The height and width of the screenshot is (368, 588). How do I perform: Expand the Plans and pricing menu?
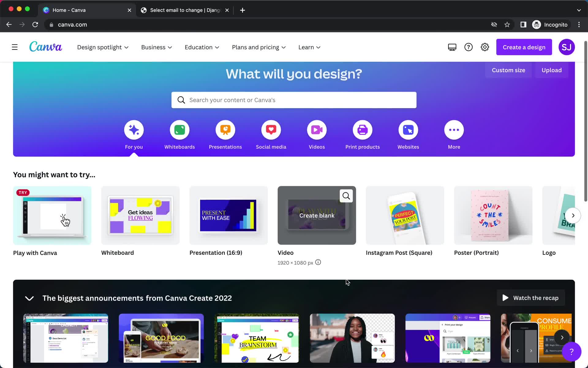click(x=259, y=47)
